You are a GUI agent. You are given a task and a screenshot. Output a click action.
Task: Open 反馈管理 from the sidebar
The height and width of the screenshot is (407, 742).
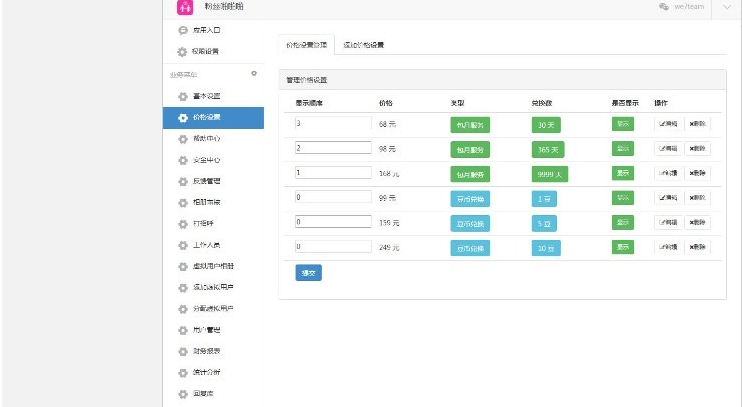[x=205, y=181]
